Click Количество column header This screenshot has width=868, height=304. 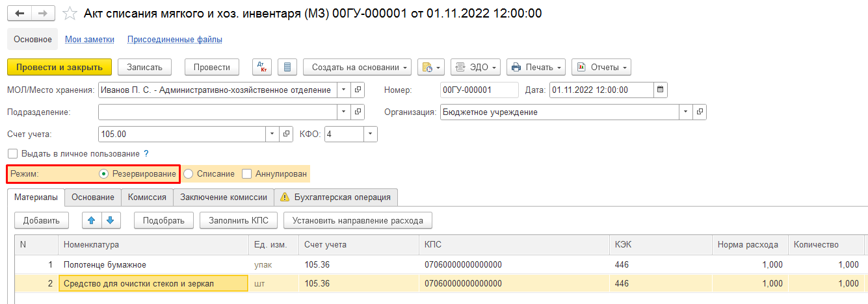click(x=825, y=245)
